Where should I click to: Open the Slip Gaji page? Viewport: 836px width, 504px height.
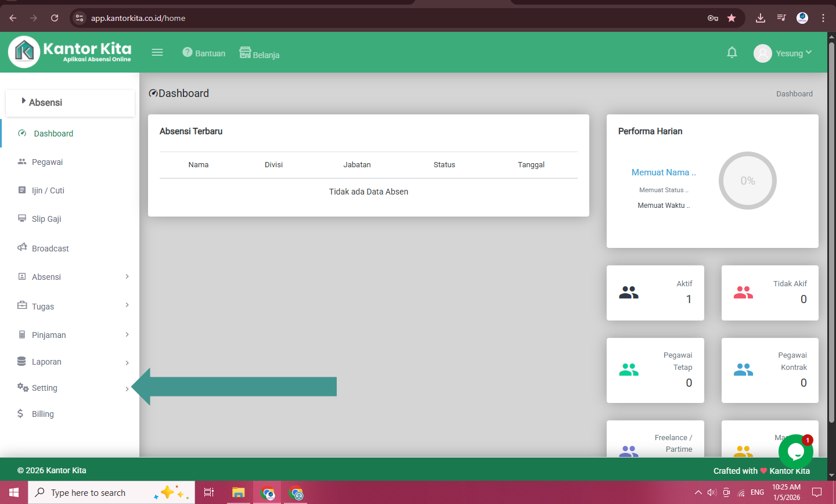point(46,219)
